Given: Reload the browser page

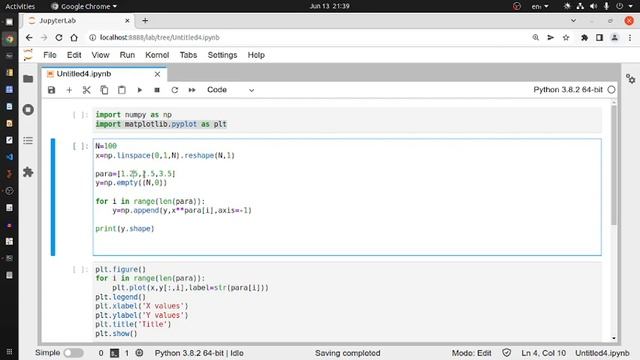Looking at the screenshot, I should pyautogui.click(x=59, y=38).
